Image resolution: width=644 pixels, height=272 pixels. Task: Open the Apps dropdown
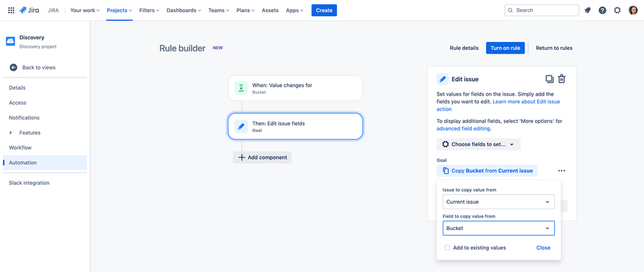tap(294, 10)
